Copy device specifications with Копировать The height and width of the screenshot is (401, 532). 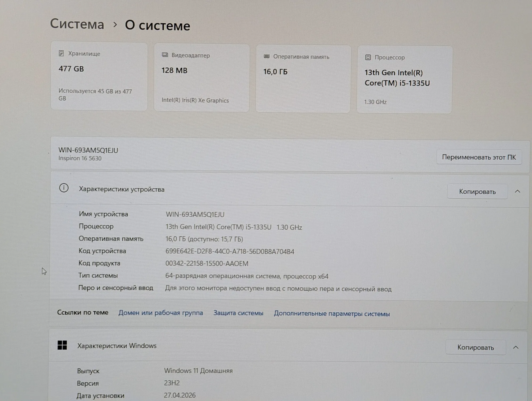pyautogui.click(x=477, y=191)
